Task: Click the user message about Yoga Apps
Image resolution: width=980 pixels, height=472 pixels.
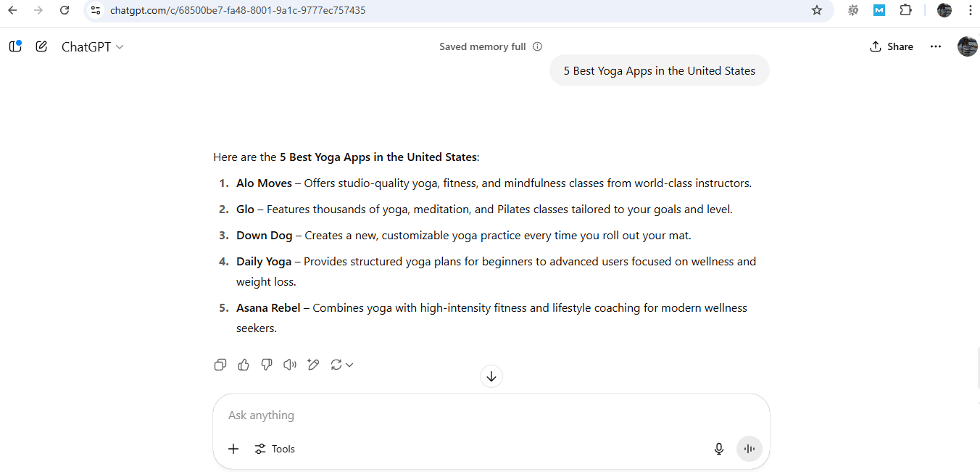Action: tap(660, 70)
